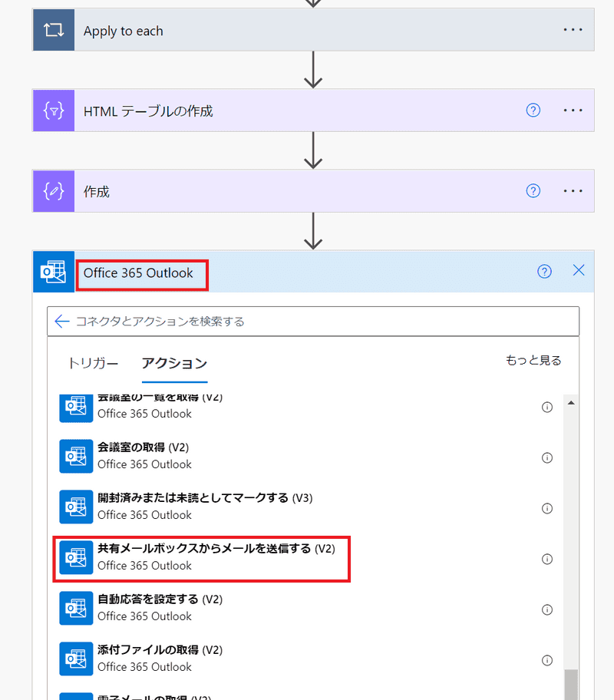Switch to the トリガー tab
The height and width of the screenshot is (700, 614).
pos(93,363)
